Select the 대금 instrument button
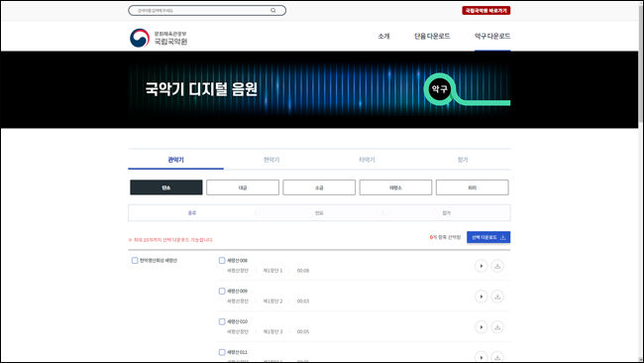644x363 pixels. point(243,187)
